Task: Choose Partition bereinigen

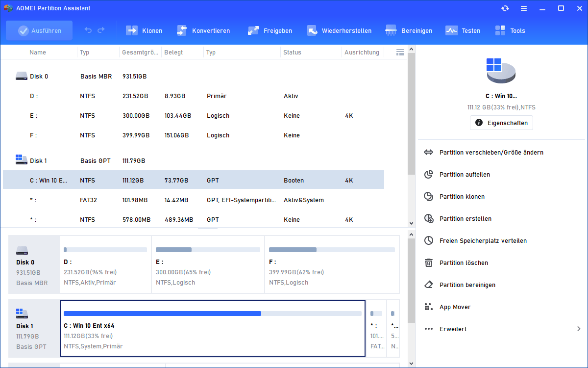Action: 467,285
